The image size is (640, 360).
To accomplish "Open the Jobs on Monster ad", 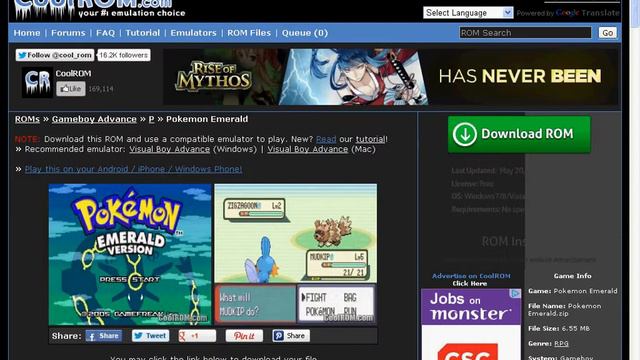I will 471,324.
